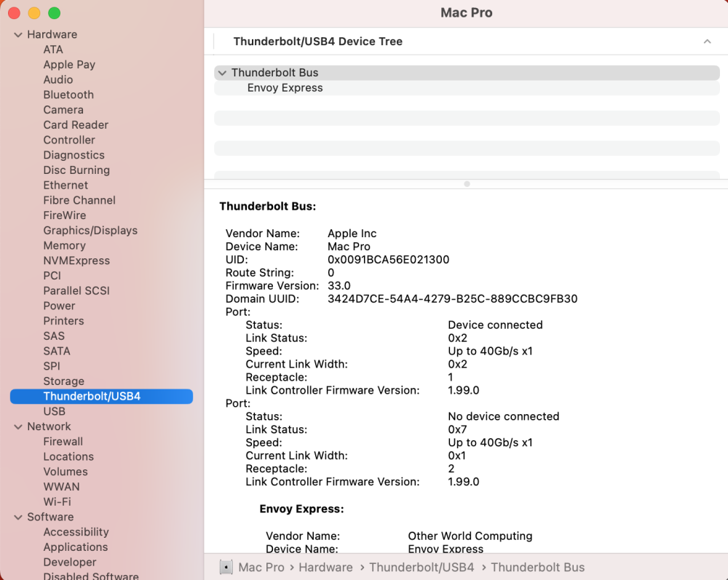The width and height of the screenshot is (728, 580).
Task: Click the pane splitter handle dot
Action: coord(467,184)
